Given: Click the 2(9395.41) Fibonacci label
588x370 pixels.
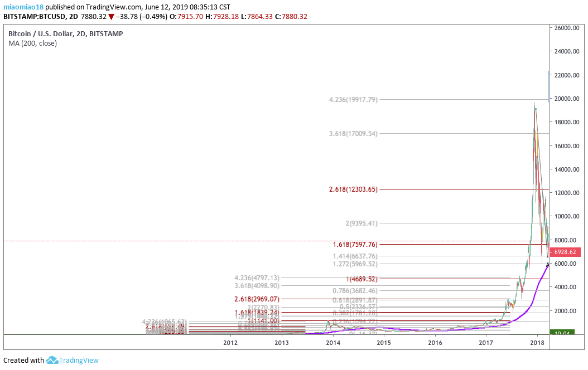Looking at the screenshot, I should click(x=362, y=223).
